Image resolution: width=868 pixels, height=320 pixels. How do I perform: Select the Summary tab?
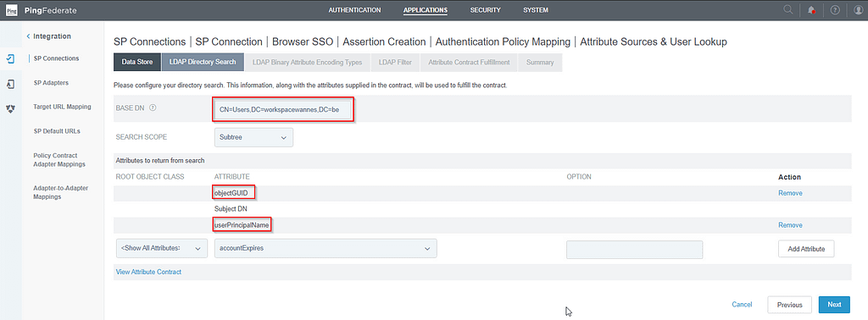(540, 63)
